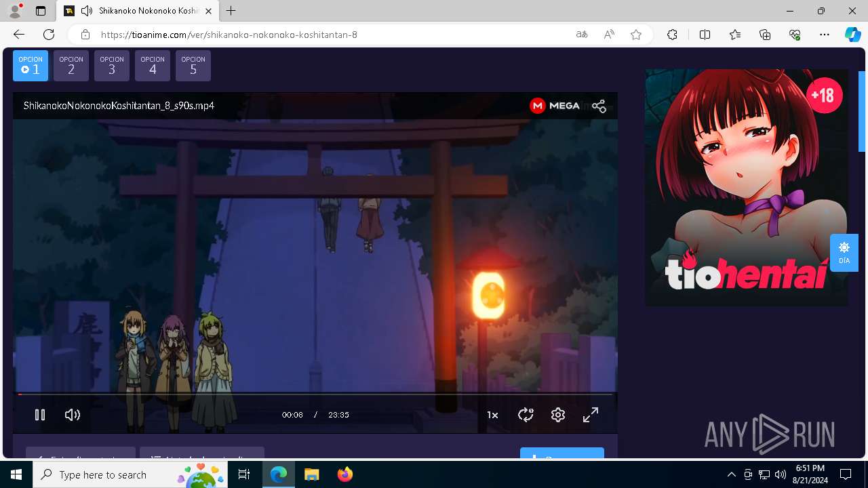Open the Windows Start menu
Screen dimensions: 868x488
pos(16,474)
